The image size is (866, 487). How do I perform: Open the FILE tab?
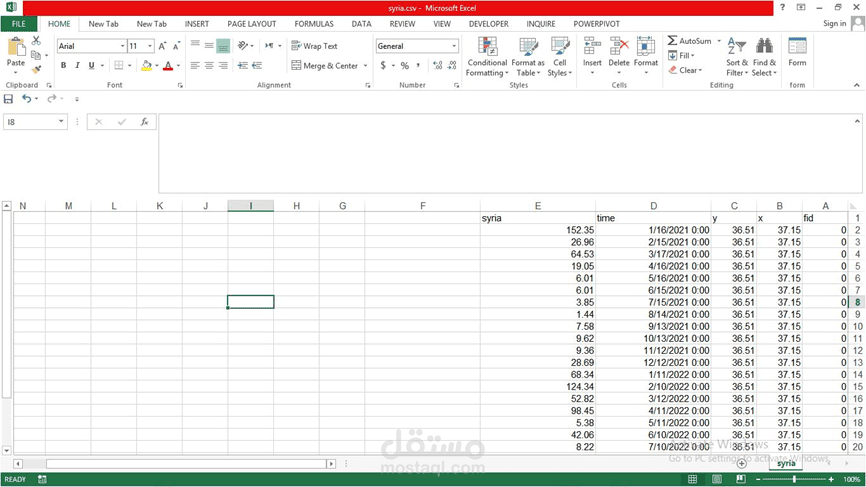19,24
